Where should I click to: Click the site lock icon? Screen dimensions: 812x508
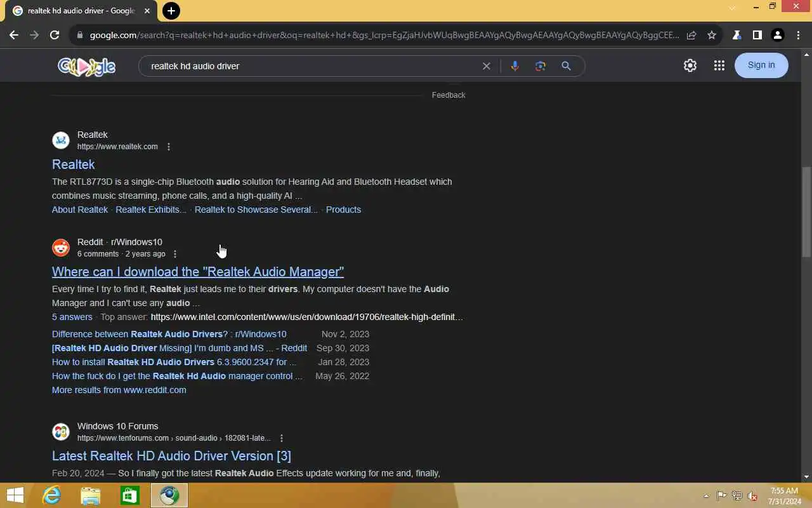(x=79, y=36)
